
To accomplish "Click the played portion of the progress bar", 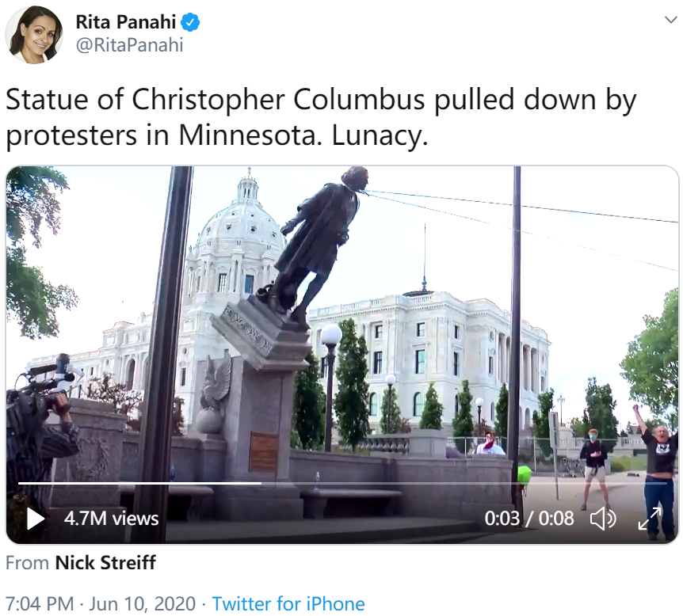I will point(139,483).
